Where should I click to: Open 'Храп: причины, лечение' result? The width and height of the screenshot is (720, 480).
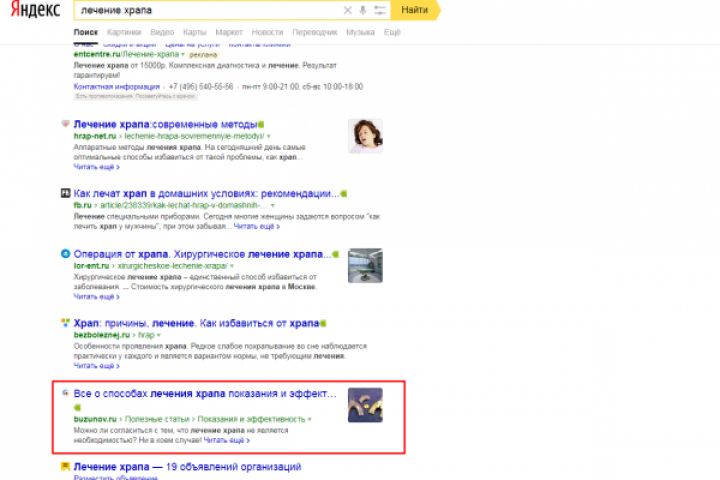point(196,323)
